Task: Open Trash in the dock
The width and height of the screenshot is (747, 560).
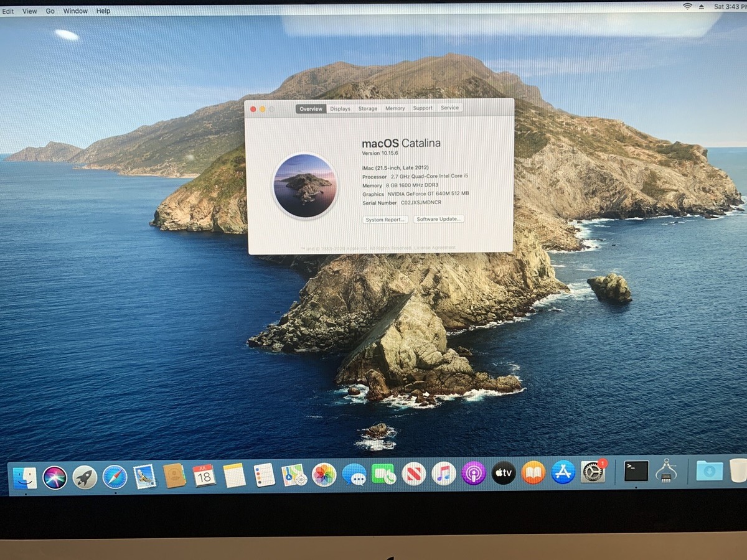Action: [x=738, y=470]
